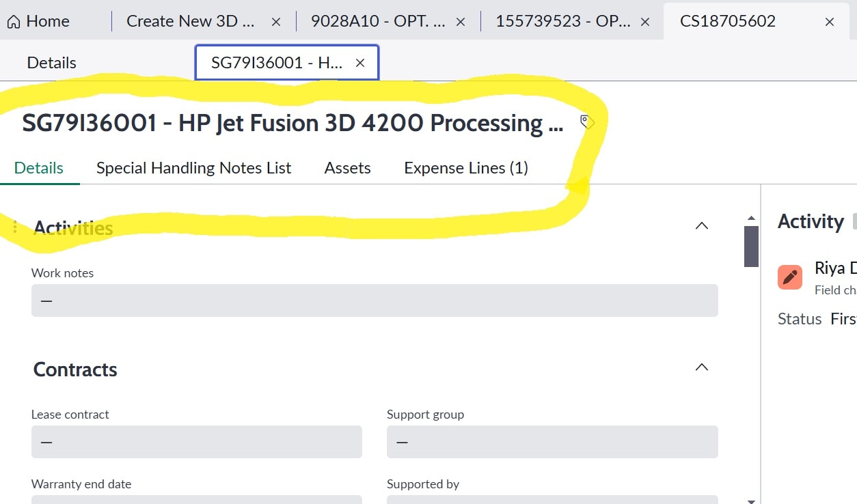Close the SG79I36001 - H... sub-tab
This screenshot has height=504, width=857.
click(x=360, y=63)
